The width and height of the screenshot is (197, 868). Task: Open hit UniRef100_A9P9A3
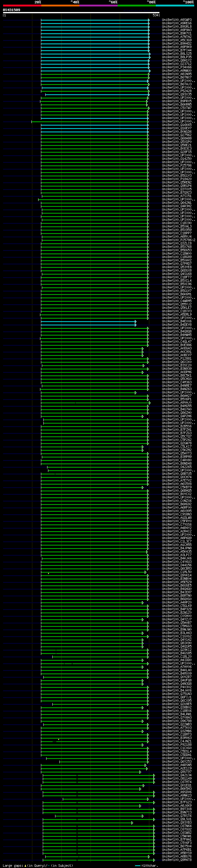point(177,30)
